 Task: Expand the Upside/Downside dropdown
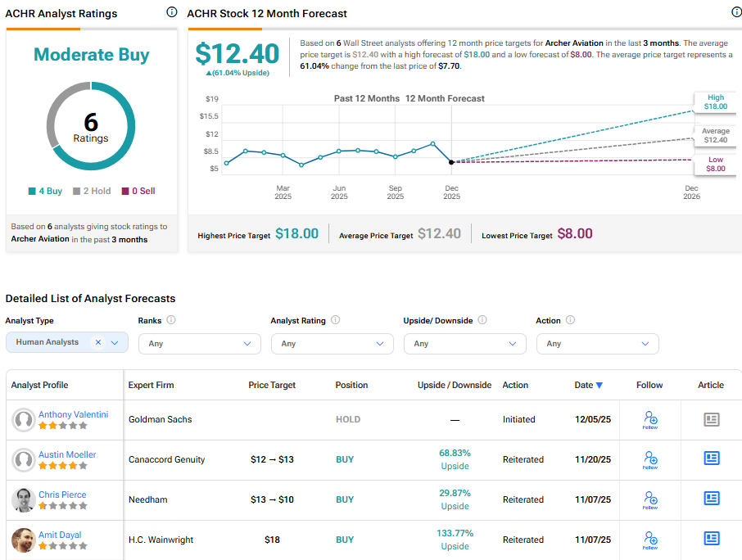[x=465, y=344]
